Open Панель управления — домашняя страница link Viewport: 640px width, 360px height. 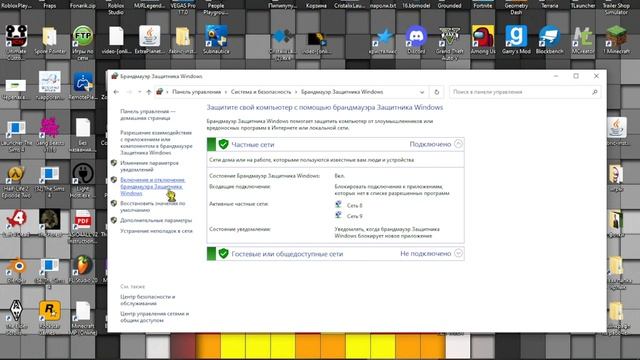[148, 115]
